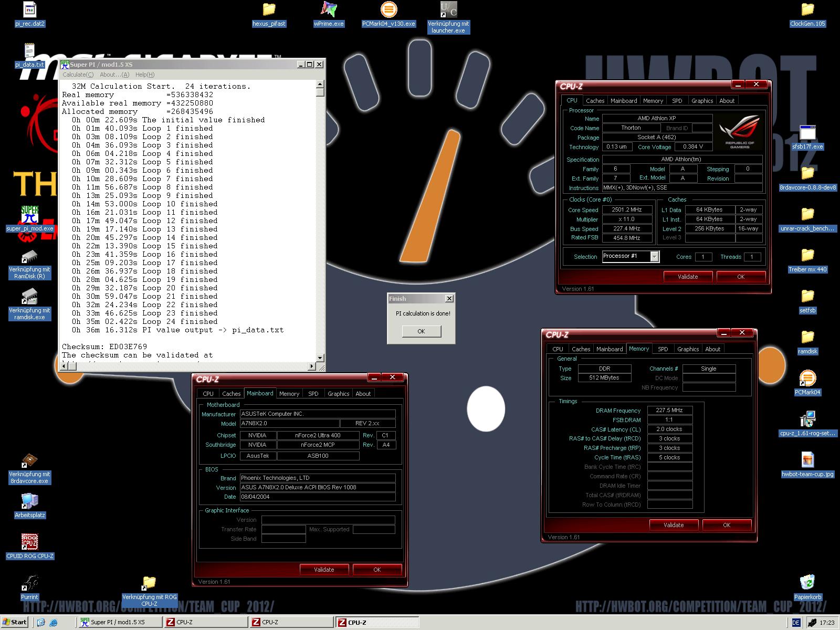Switch to Super PI taskbar button

(x=120, y=622)
